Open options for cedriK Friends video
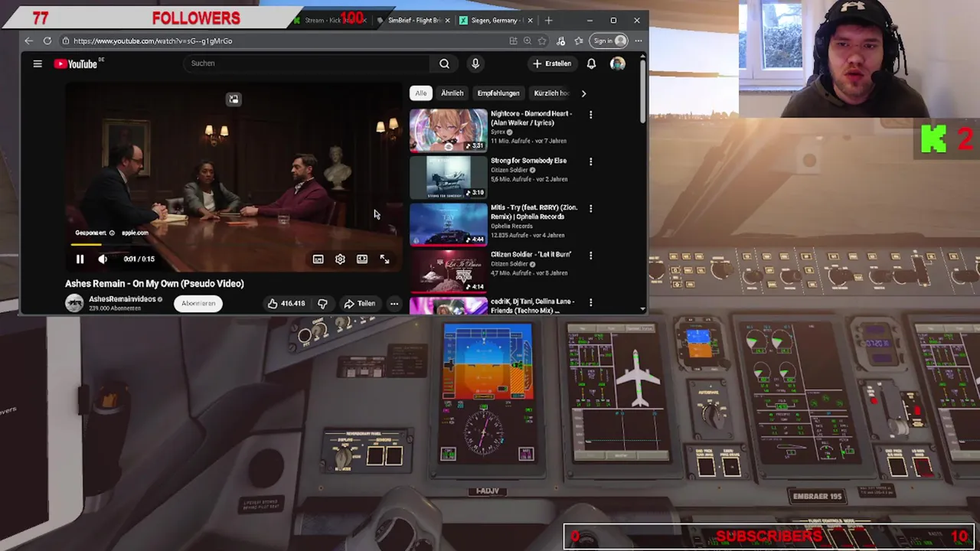Viewport: 980px width, 551px height. point(590,302)
